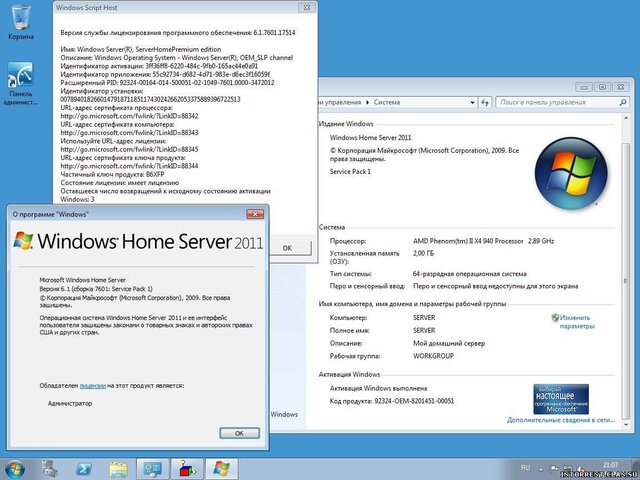Image resolution: width=640 pixels, height=480 pixels.
Task: Expand the address bar history dropdown
Action: 472,102
